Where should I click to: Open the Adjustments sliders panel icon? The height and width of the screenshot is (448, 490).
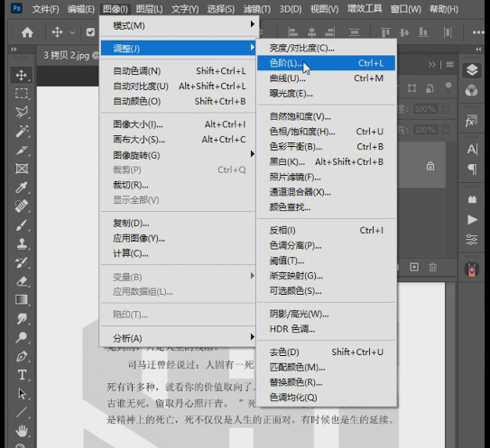(472, 240)
